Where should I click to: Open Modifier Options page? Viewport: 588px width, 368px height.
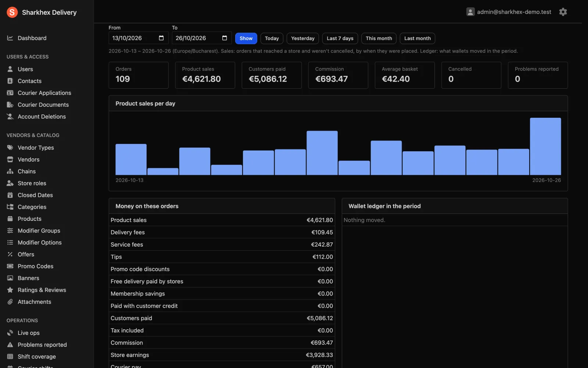click(x=40, y=243)
